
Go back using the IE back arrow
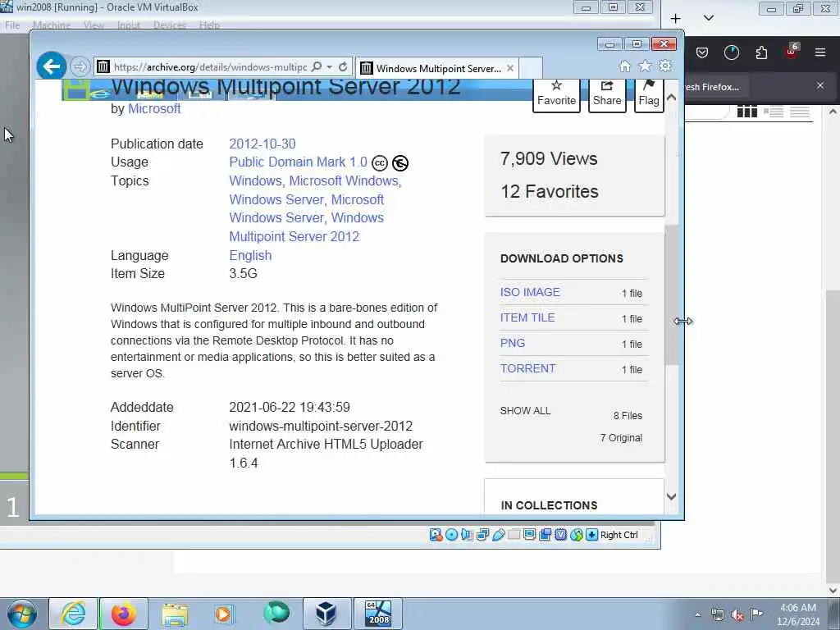52,66
